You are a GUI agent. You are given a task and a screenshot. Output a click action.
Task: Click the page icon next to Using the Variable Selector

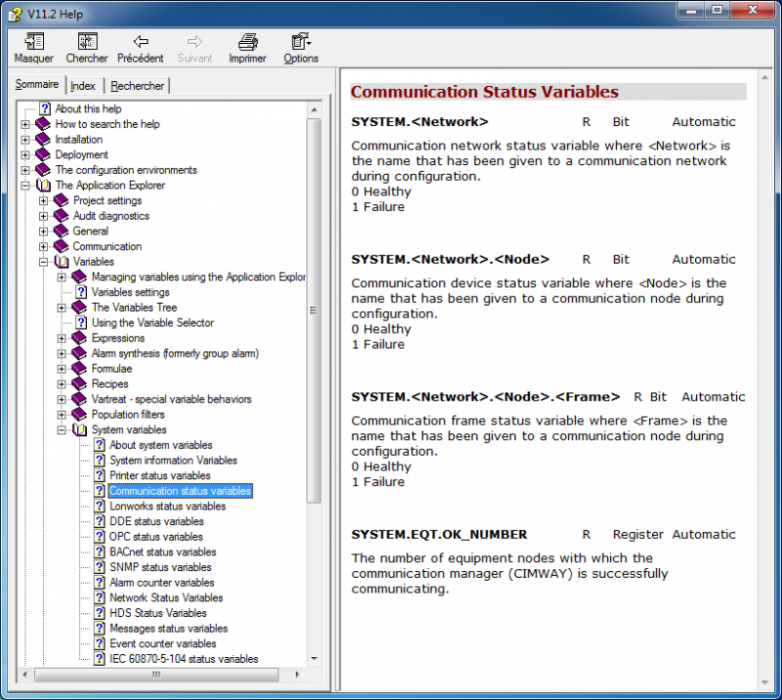81,323
